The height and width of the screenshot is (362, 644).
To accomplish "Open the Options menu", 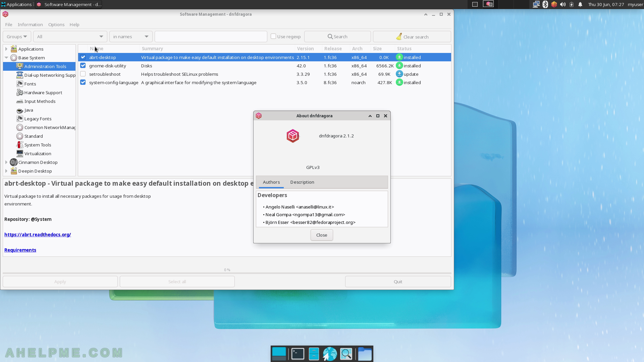I will point(56,24).
